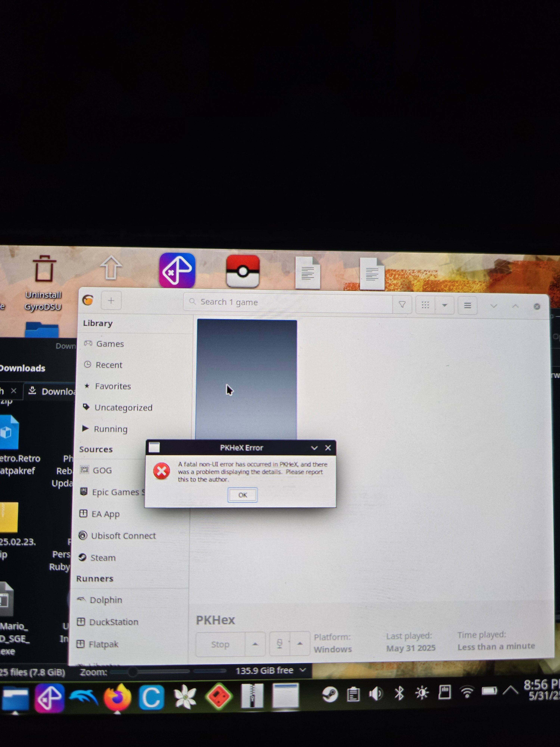This screenshot has height=747, width=560.
Task: Select Favorites in Library sidebar
Action: (x=113, y=386)
